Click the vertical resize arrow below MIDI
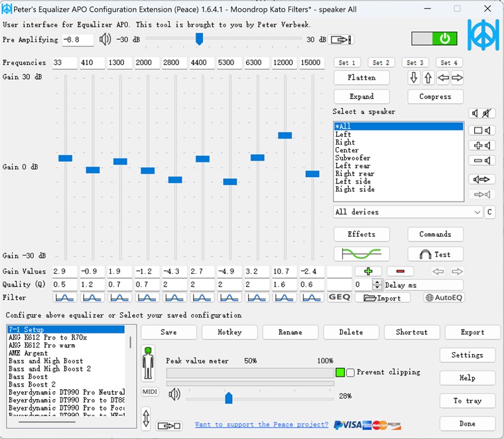The height and width of the screenshot is (439, 504). 146,419
